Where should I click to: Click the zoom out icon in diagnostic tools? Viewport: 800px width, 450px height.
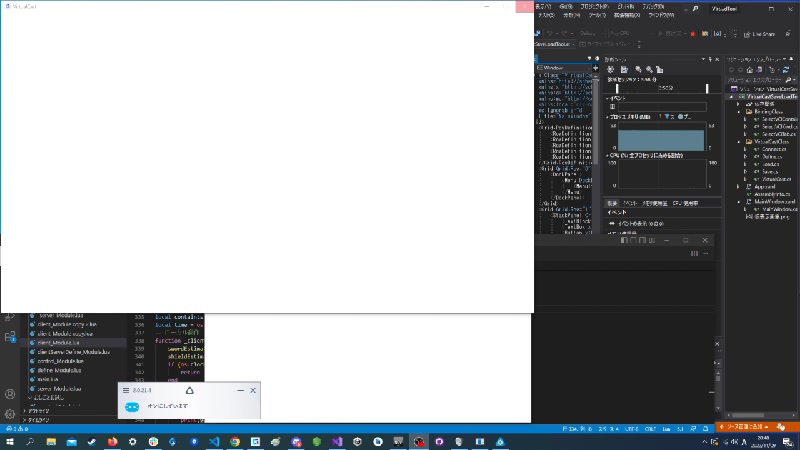click(649, 69)
